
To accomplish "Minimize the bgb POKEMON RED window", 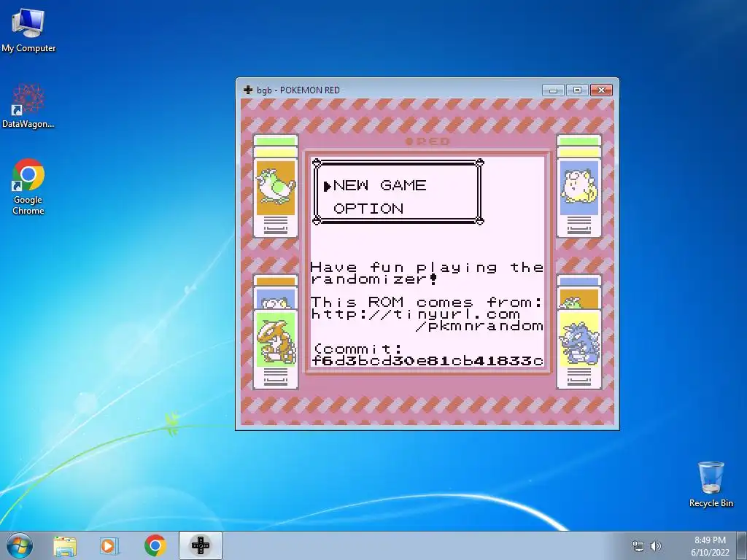I will 553,90.
